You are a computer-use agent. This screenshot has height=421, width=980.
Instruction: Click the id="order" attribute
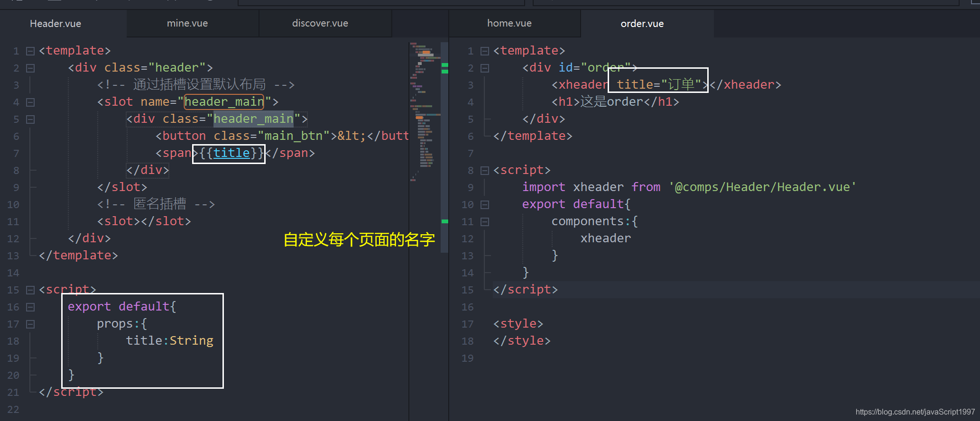(594, 67)
